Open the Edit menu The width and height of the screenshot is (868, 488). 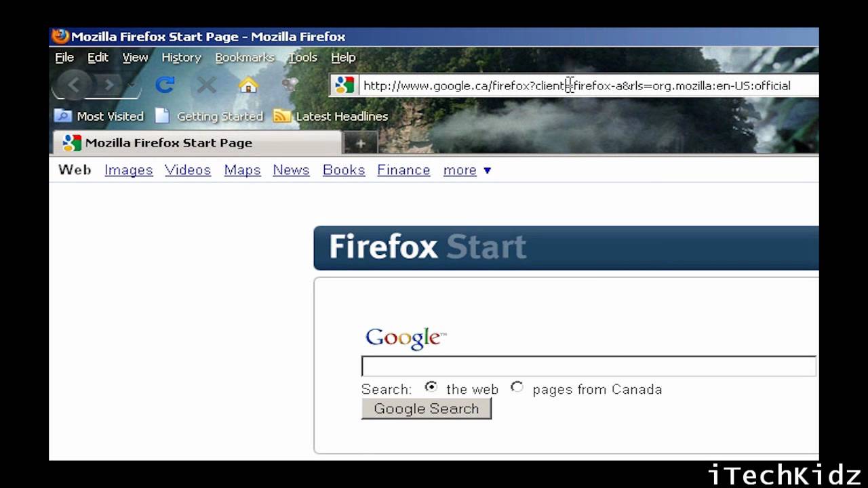(98, 58)
